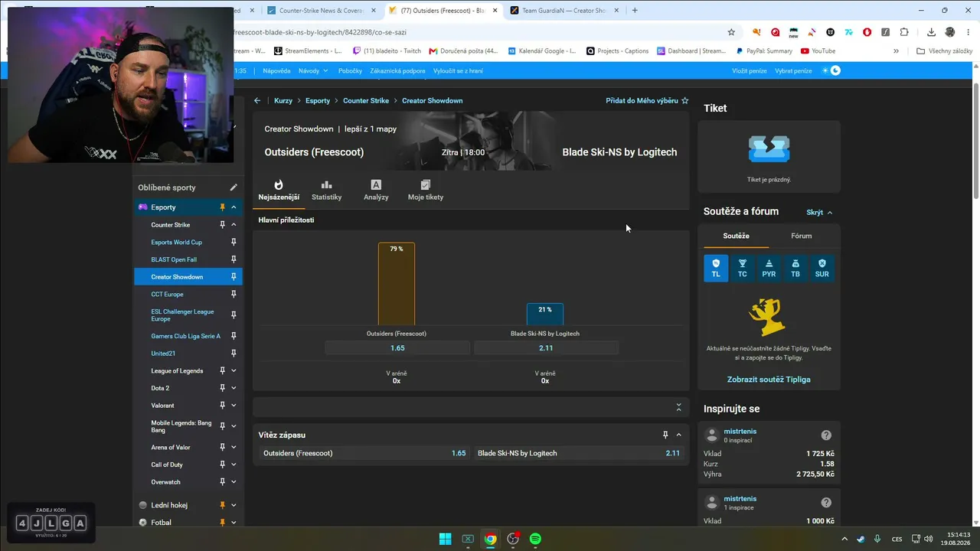Collapse the Counter Strike subsection
Image resolution: width=980 pixels, height=551 pixels.
[234, 225]
